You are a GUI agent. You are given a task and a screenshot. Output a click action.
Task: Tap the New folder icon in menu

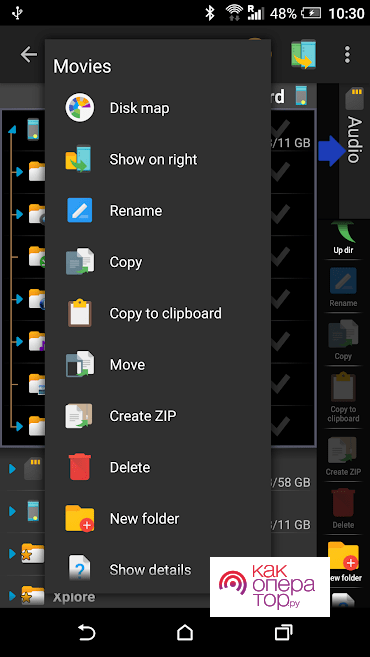point(80,518)
